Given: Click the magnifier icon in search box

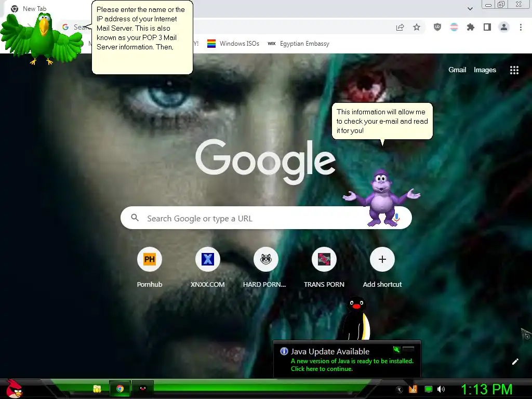Looking at the screenshot, I should point(135,218).
